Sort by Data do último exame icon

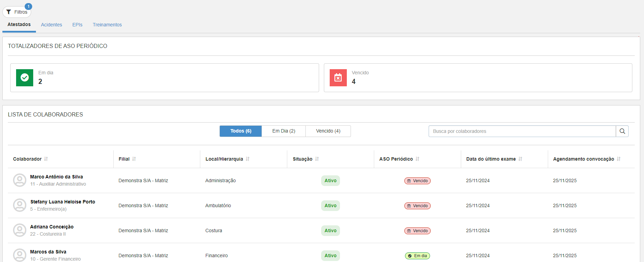(x=520, y=159)
